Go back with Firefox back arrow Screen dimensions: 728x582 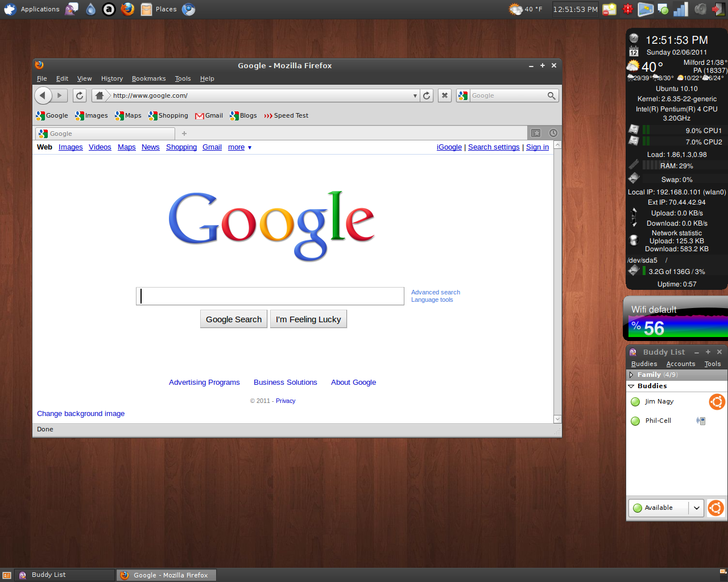(43, 95)
